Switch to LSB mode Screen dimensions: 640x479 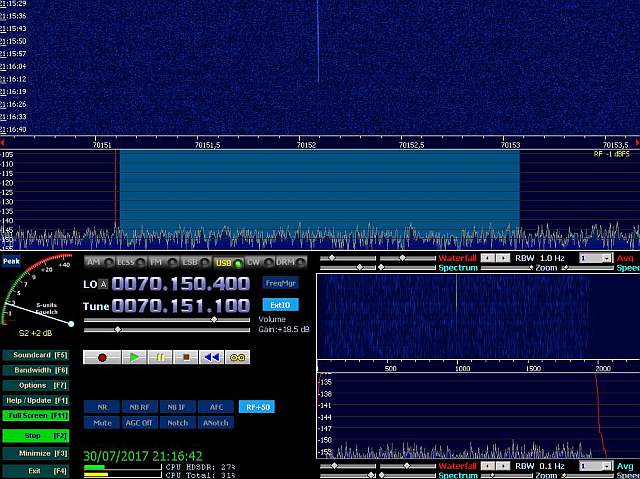191,262
